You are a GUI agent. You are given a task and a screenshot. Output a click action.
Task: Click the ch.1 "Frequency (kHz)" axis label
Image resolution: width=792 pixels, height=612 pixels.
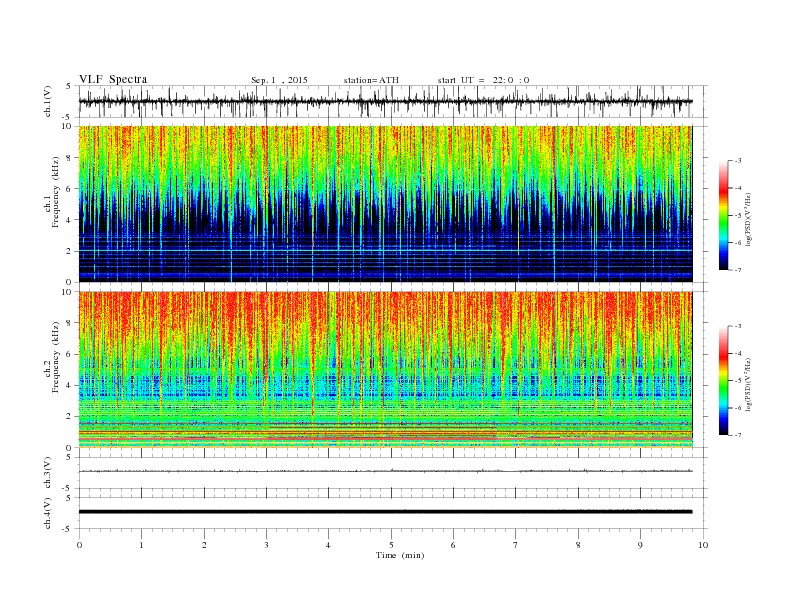(x=56, y=192)
